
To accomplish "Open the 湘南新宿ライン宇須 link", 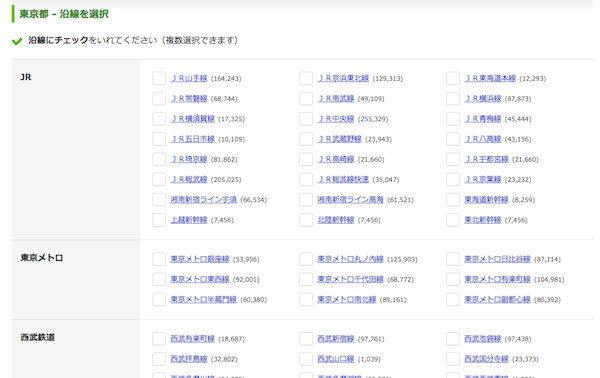I will tap(203, 200).
